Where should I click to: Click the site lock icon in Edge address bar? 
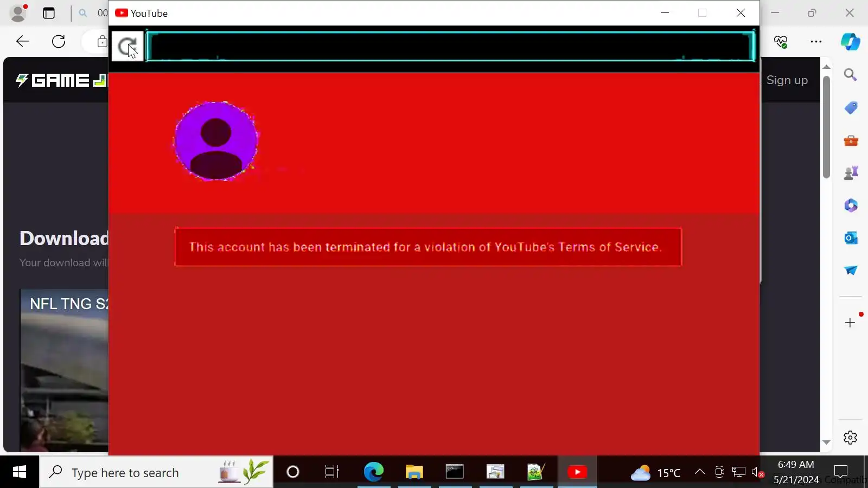point(102,41)
